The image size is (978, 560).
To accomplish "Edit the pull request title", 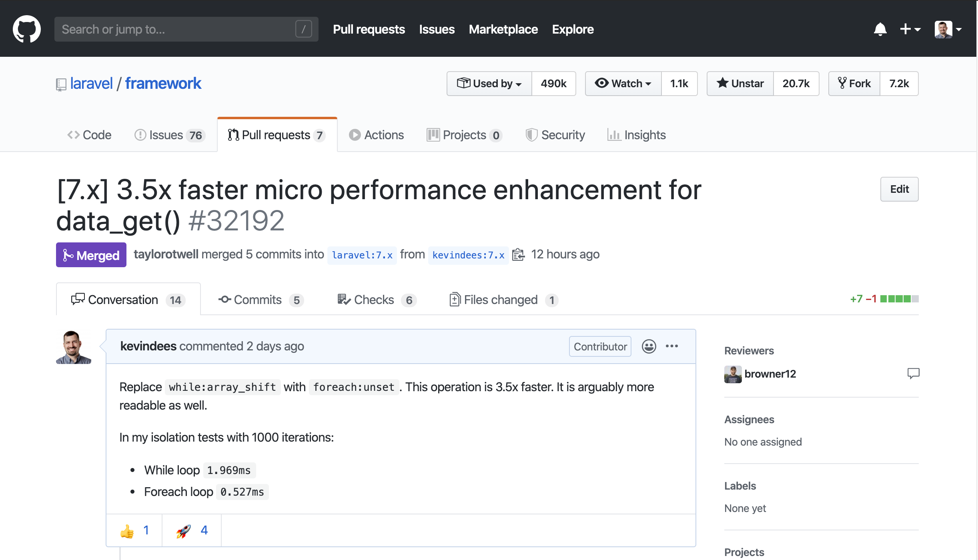I will click(899, 189).
